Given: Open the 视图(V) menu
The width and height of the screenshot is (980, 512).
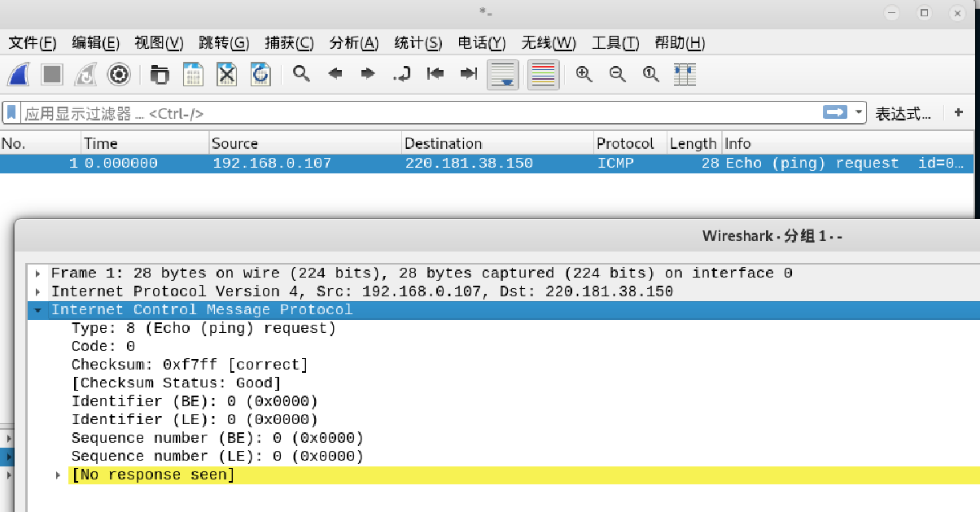Looking at the screenshot, I should [x=159, y=43].
